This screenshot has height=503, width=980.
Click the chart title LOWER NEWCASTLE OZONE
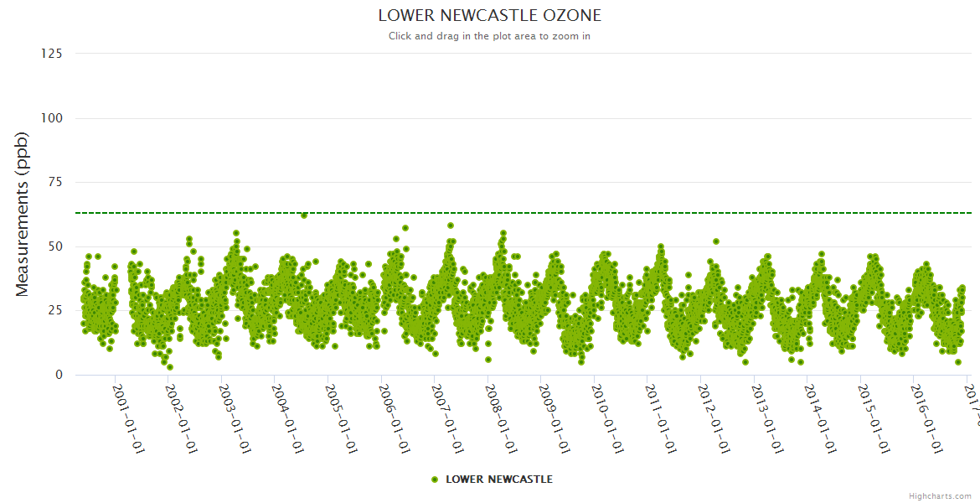tap(489, 16)
